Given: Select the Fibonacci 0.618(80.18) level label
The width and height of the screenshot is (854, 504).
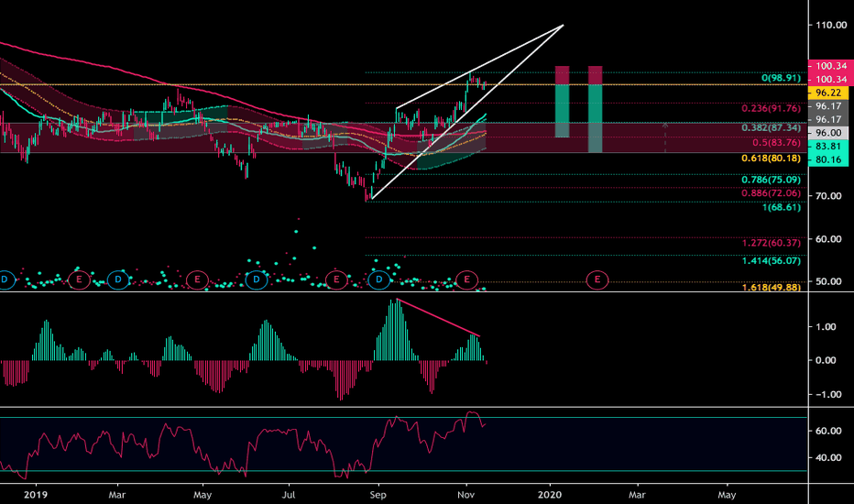Looking at the screenshot, I should coord(772,158).
